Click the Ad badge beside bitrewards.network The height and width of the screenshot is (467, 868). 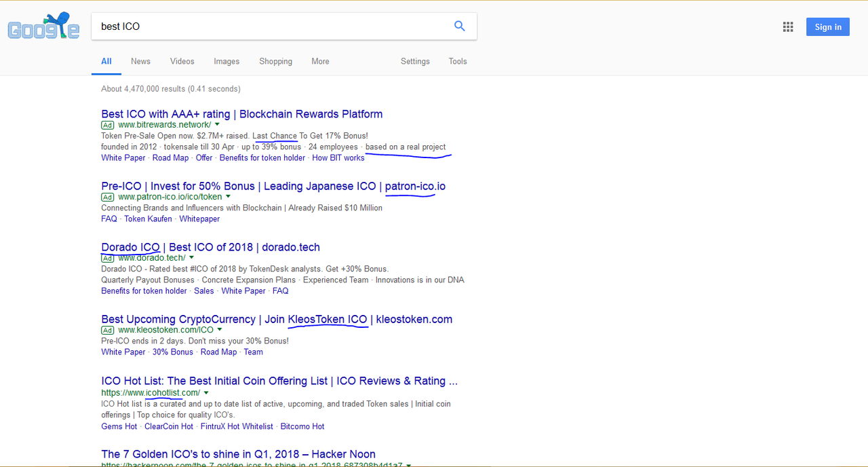(107, 125)
